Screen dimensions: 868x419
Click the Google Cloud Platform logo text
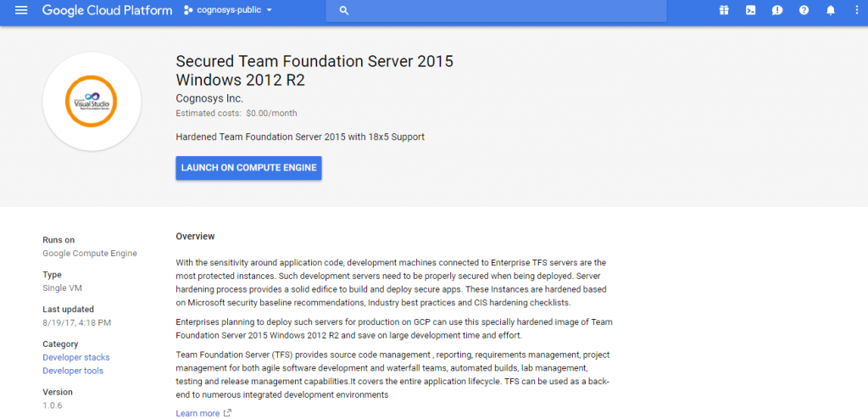coord(107,10)
